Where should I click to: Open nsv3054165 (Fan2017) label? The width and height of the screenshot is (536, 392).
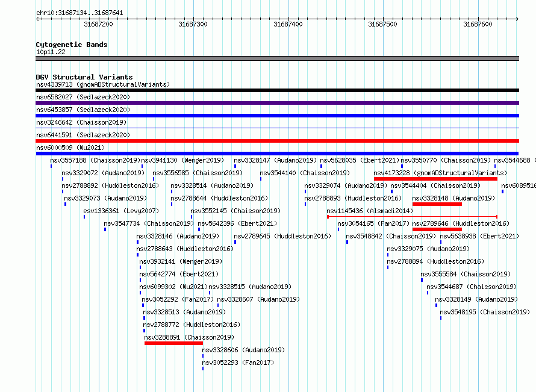click(373, 223)
